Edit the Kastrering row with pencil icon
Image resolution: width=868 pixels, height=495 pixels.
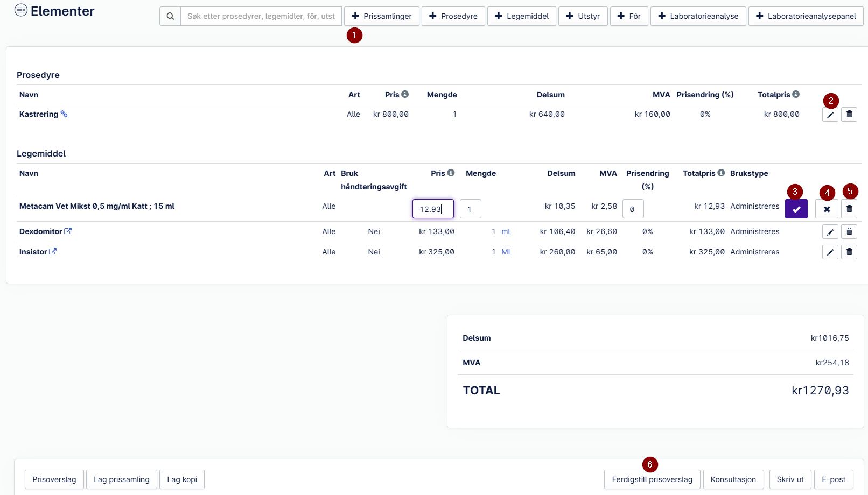pyautogui.click(x=830, y=114)
